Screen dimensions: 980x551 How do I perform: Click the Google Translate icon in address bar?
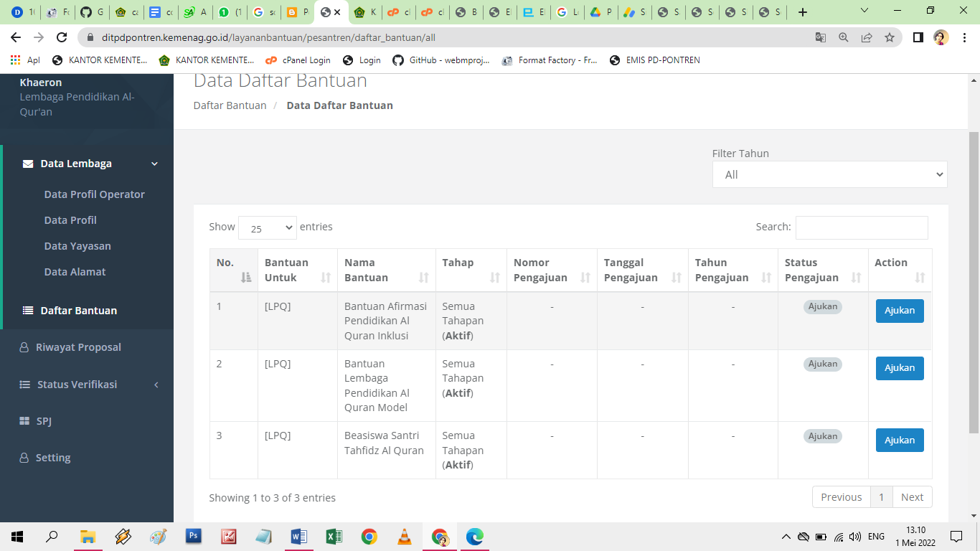click(x=821, y=37)
